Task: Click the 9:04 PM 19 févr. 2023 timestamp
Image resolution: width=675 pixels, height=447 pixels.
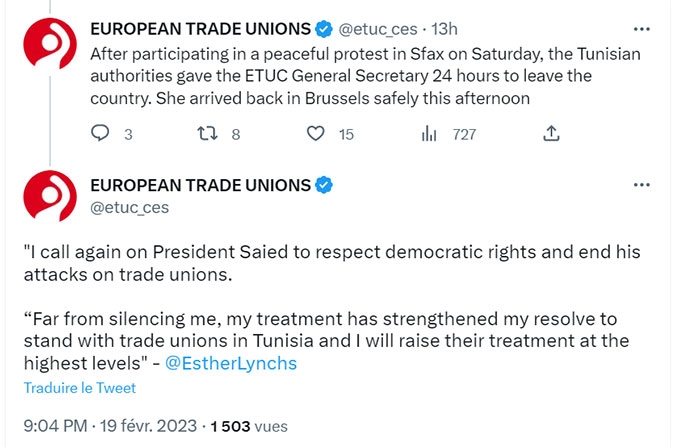Action: pos(110,426)
